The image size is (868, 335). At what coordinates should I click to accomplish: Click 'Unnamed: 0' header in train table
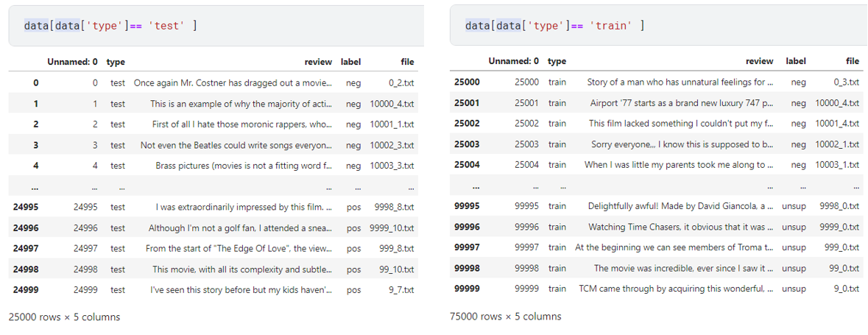pos(514,61)
